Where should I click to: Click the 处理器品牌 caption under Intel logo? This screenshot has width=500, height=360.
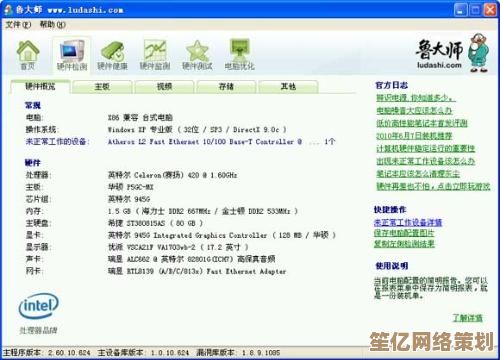click(39, 330)
